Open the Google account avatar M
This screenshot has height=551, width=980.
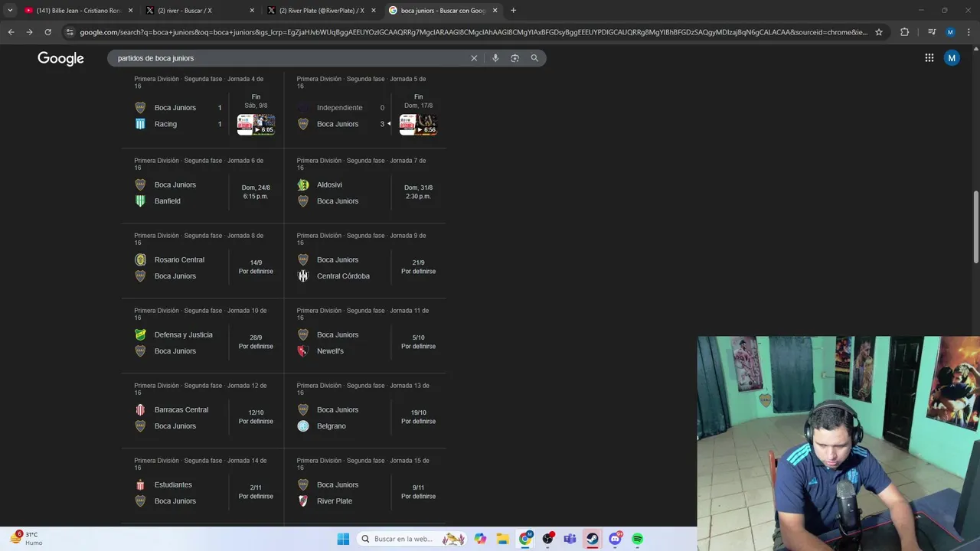952,58
